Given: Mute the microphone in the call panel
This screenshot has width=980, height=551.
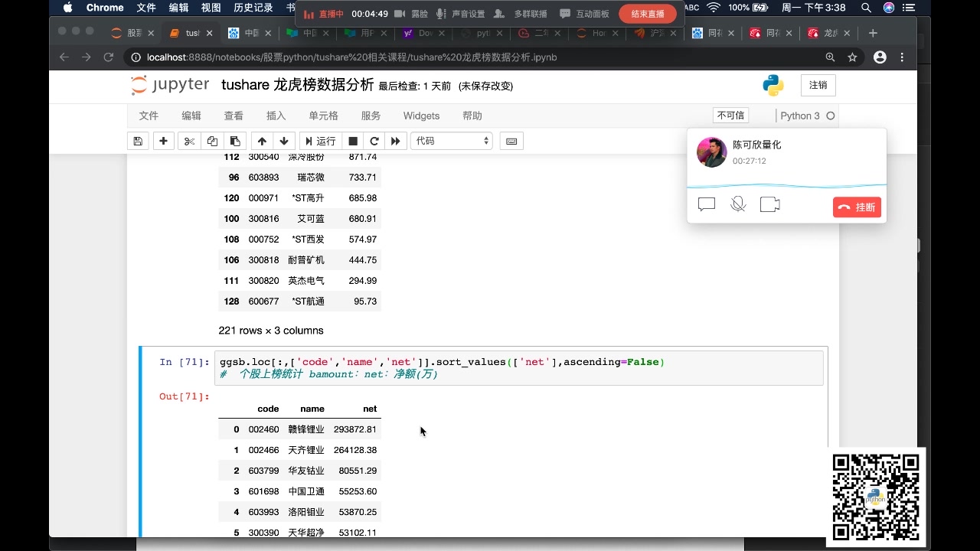Looking at the screenshot, I should 737,204.
